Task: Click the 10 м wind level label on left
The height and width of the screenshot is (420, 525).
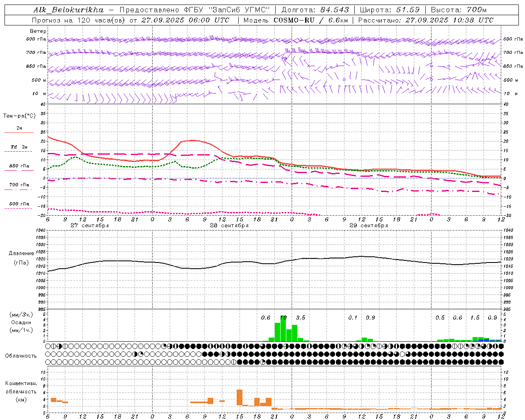Action: pos(39,94)
